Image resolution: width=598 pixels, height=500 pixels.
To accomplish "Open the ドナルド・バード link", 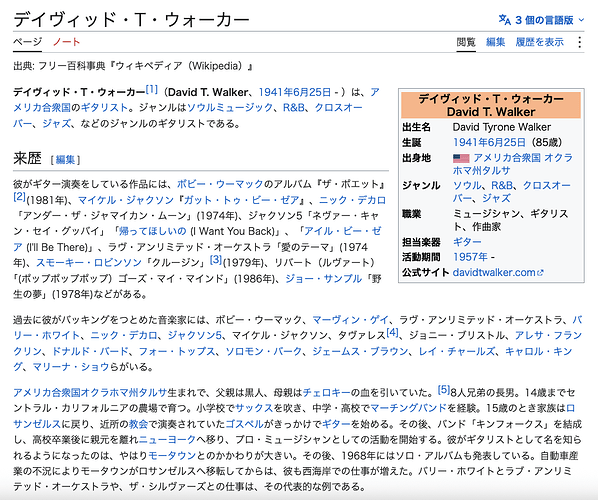I will coord(90,351).
